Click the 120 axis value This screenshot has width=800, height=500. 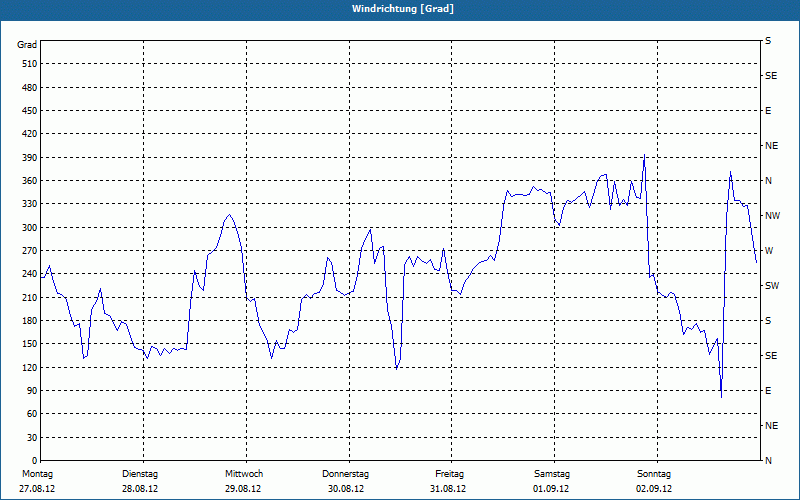coord(30,367)
